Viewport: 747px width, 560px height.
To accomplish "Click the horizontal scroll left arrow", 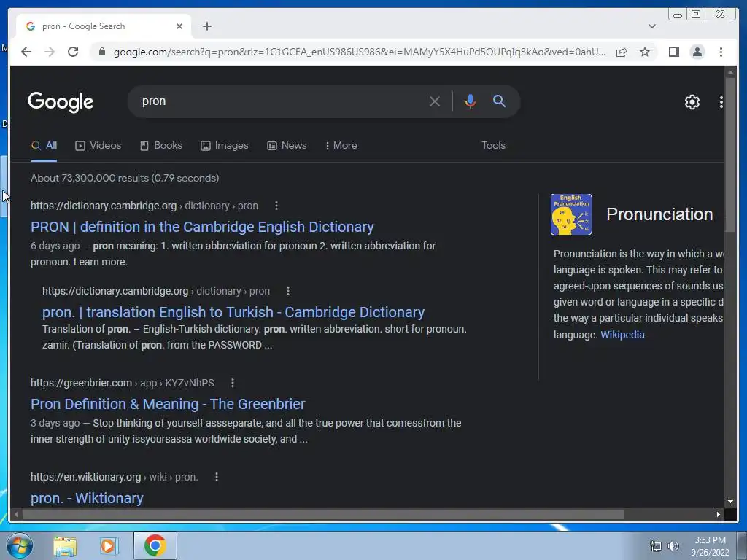I will [x=16, y=514].
